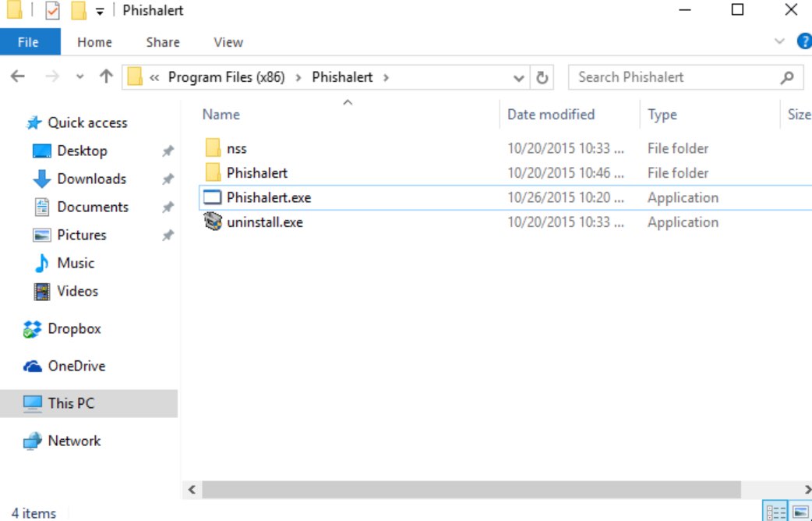
Task: Refresh the Phishalert folder view
Action: pos(542,77)
